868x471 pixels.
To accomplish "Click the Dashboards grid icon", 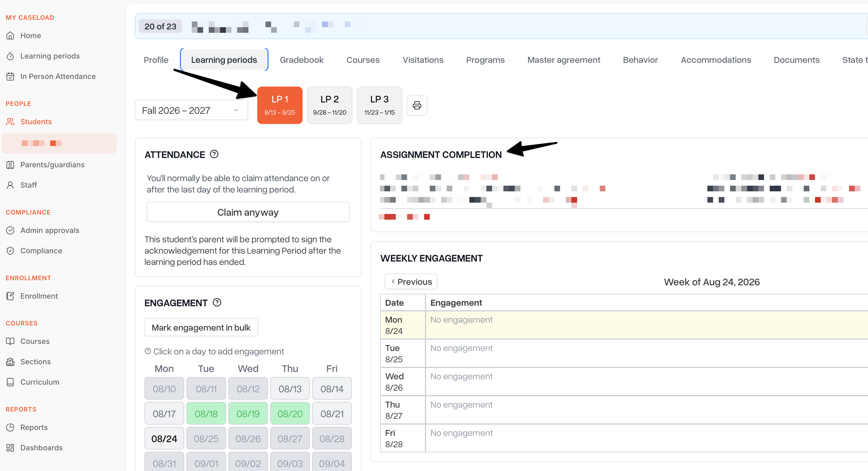I will pyautogui.click(x=10, y=448).
